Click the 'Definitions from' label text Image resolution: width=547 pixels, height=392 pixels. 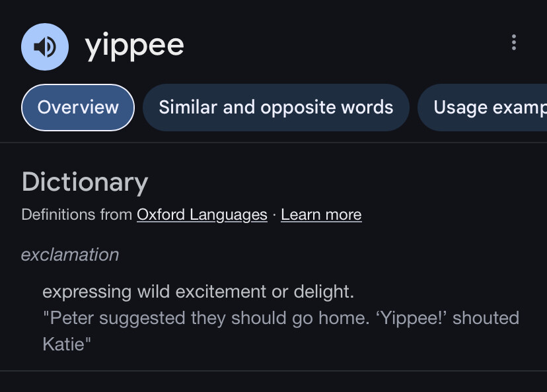tap(77, 214)
